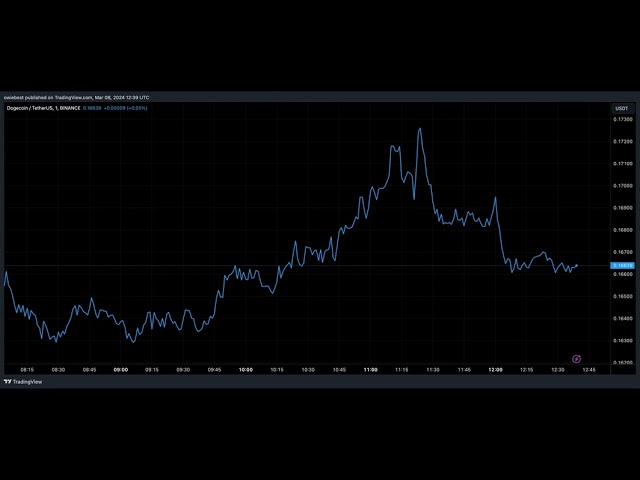Click the 0.16400 price axis label
640x480 pixels.
pos(621,318)
